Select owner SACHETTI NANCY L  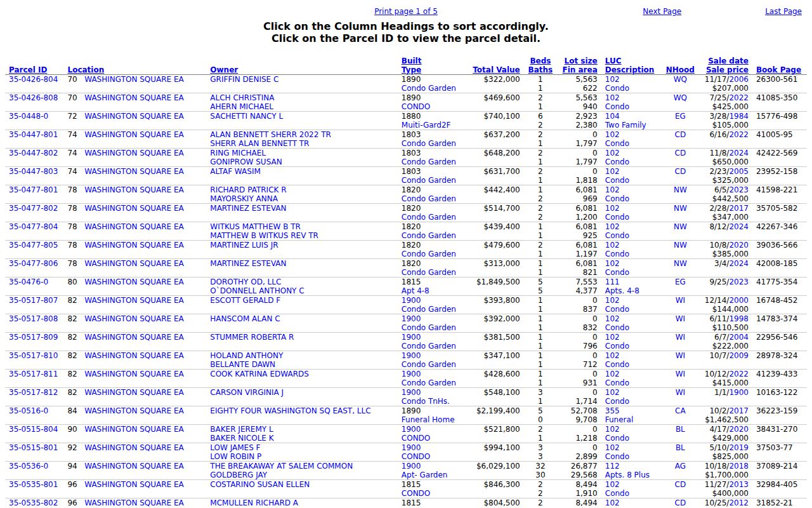point(247,116)
